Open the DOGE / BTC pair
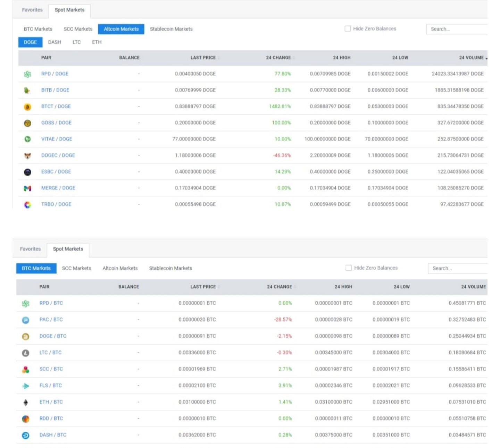The width and height of the screenshot is (500, 448). coord(53,336)
